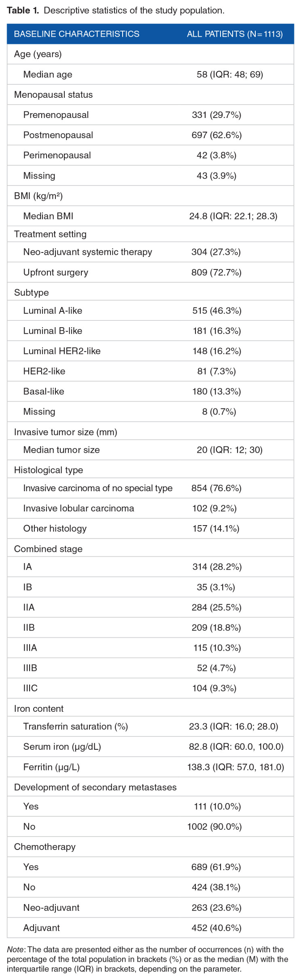301x980 pixels.
Task: Select the Median BMI value cell
Action: click(233, 216)
